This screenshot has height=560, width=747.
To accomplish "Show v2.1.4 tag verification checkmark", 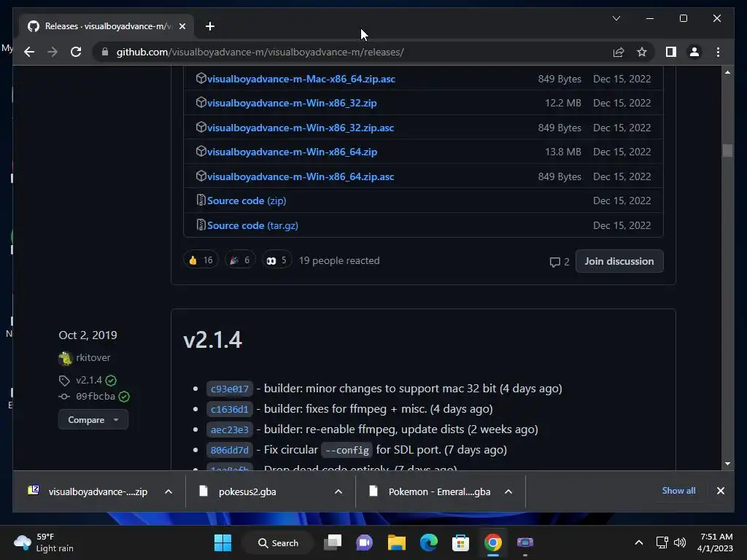I will point(111,381).
